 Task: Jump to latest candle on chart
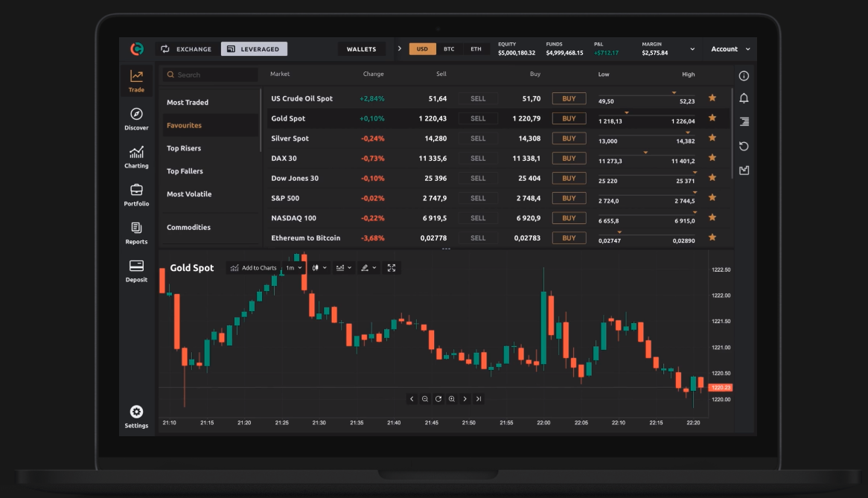[x=478, y=399]
